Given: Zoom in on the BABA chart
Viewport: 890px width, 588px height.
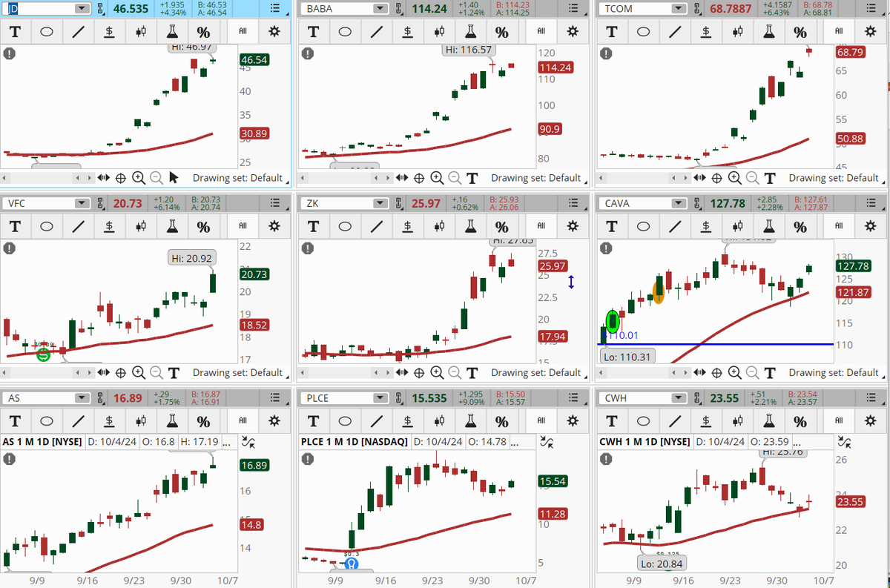Looking at the screenshot, I should pos(437,178).
